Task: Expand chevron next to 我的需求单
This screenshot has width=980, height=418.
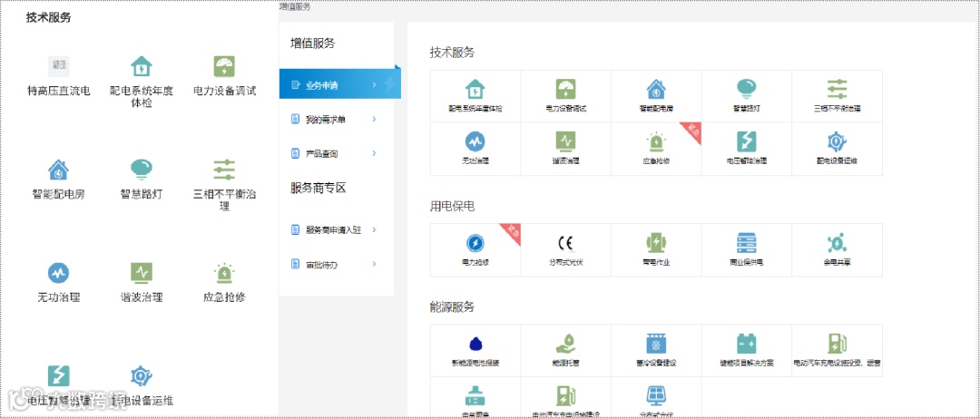Action: (374, 119)
